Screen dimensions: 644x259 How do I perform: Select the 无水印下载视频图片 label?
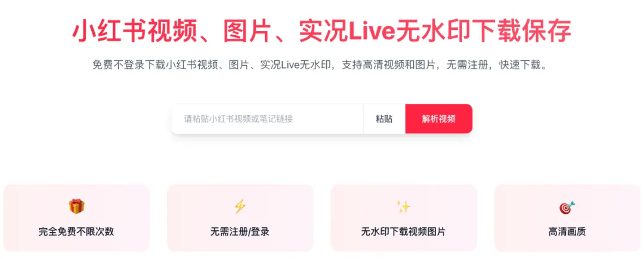pos(403,232)
